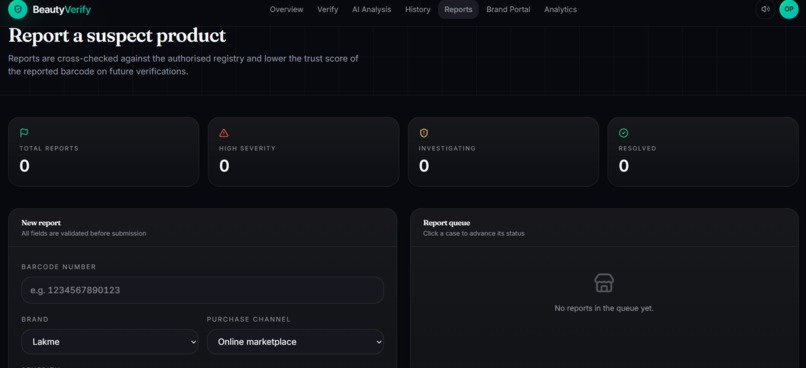Click 'No reports in the queue yet.' text
Screen dimensions: 806x368
tap(604, 308)
